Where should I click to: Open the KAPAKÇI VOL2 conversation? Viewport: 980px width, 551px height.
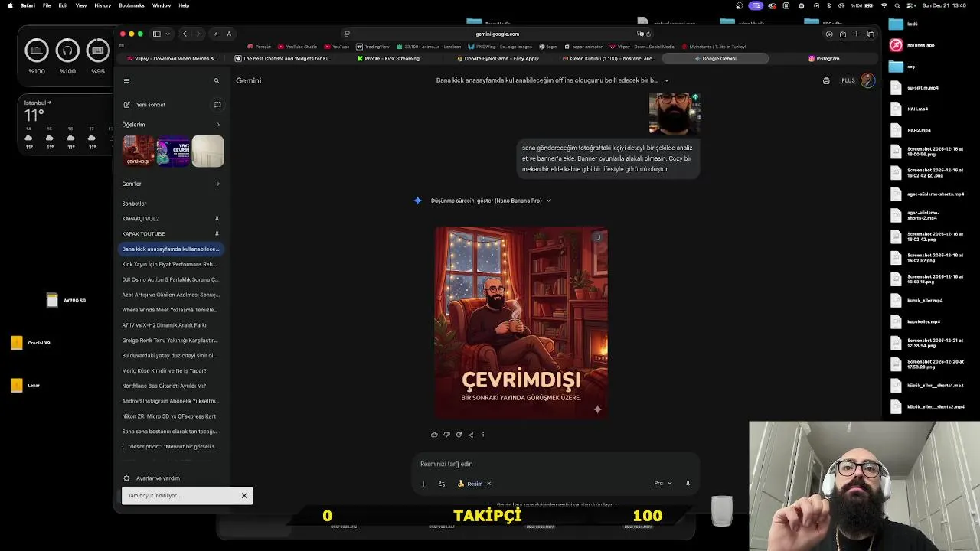141,219
